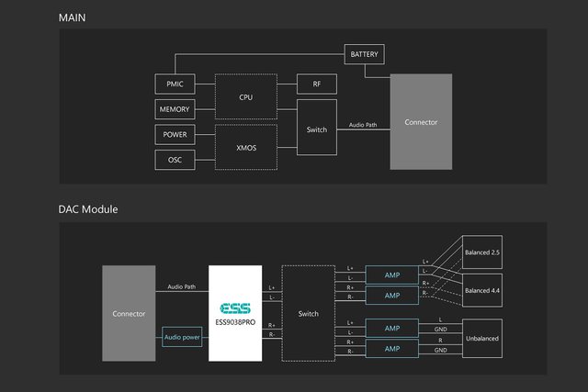
Task: Select the dashed Switch in DAC Module
Action: [x=309, y=313]
